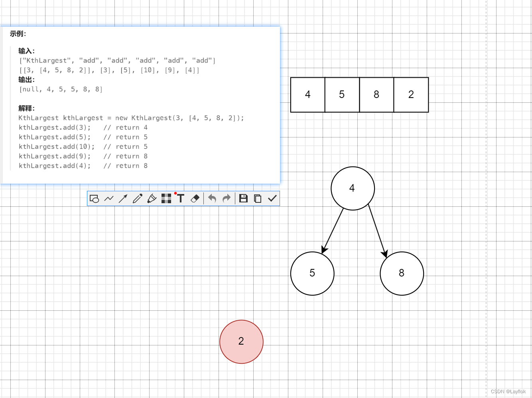Click the arrow from node 4 to 5

333,231
